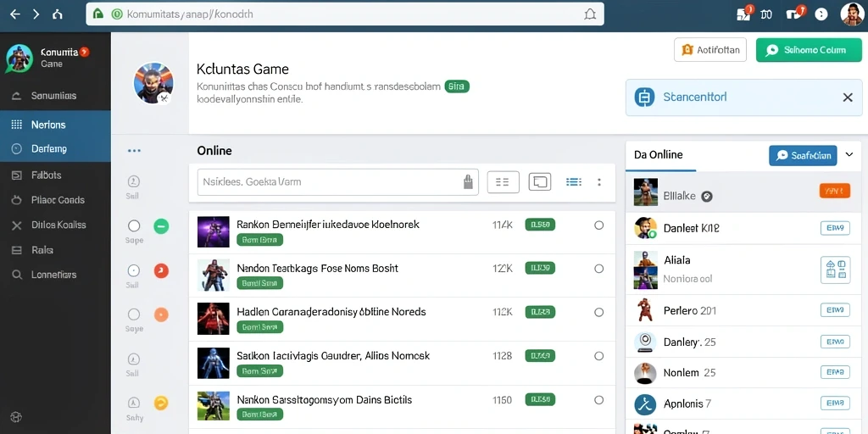Click the browser back arrow
Image resolution: width=868 pixels, height=434 pixels.
coord(15,14)
